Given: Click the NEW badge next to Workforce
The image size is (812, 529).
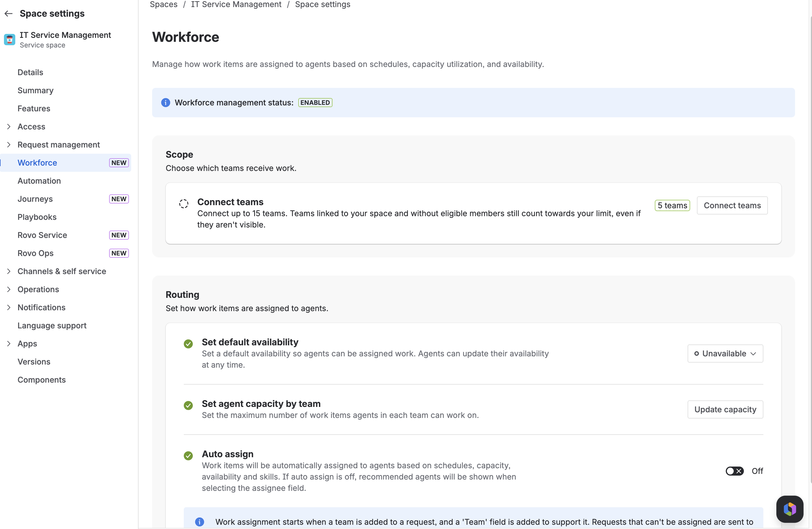Looking at the screenshot, I should pos(119,163).
